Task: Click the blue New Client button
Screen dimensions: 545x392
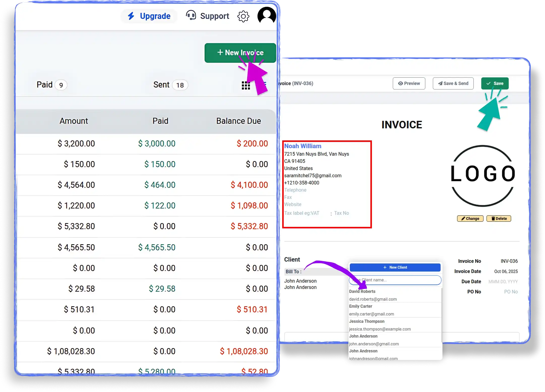Action: pyautogui.click(x=395, y=267)
